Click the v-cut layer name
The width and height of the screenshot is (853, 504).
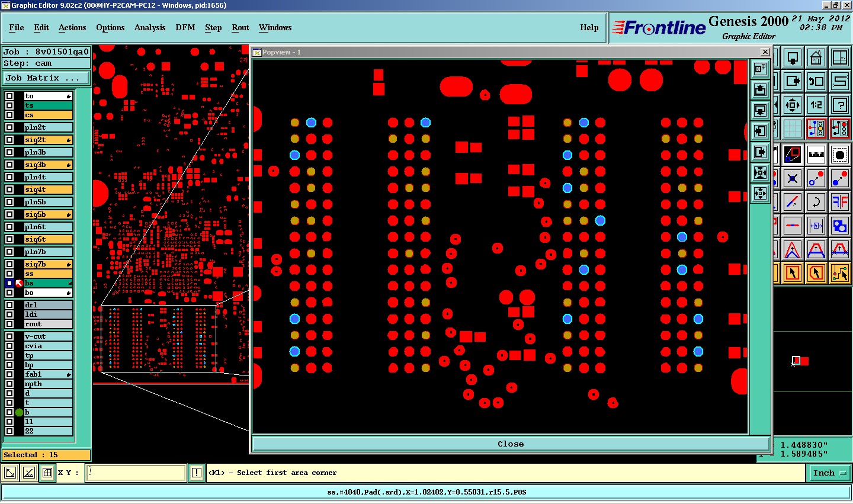[49, 336]
